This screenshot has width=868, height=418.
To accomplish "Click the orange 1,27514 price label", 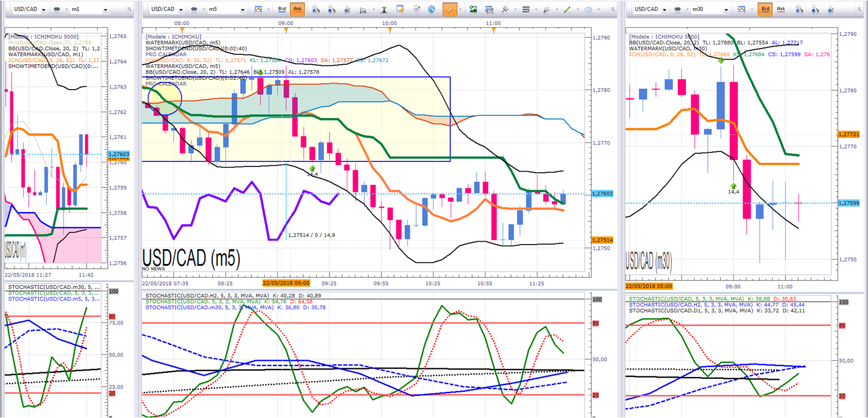I will (601, 239).
